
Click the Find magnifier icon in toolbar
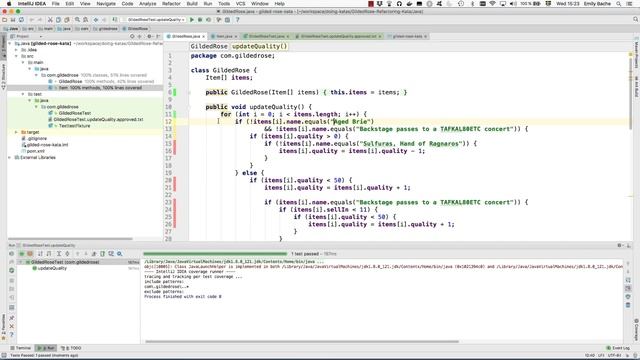click(x=77, y=20)
